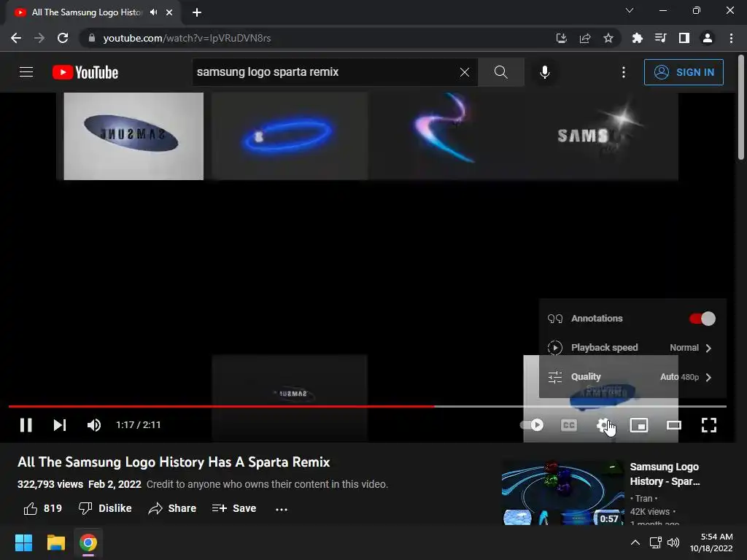747x560 pixels.
Task: Click the address bar URL
Action: click(x=187, y=38)
